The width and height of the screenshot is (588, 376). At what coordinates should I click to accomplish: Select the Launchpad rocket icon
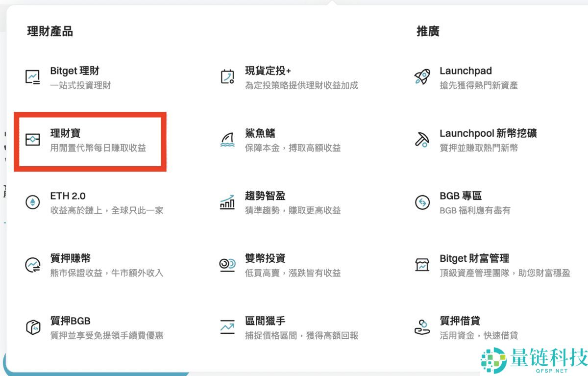click(421, 76)
